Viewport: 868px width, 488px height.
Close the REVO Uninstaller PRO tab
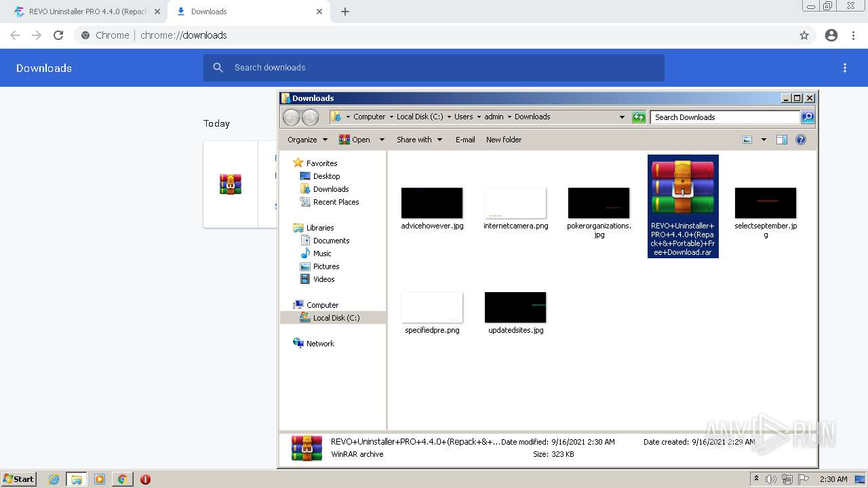(x=157, y=12)
